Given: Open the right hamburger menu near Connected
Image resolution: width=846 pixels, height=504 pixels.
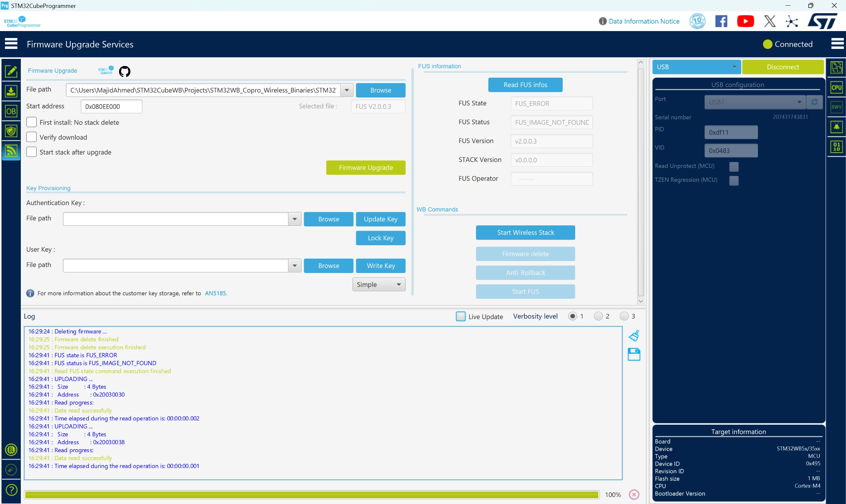Looking at the screenshot, I should tap(837, 44).
